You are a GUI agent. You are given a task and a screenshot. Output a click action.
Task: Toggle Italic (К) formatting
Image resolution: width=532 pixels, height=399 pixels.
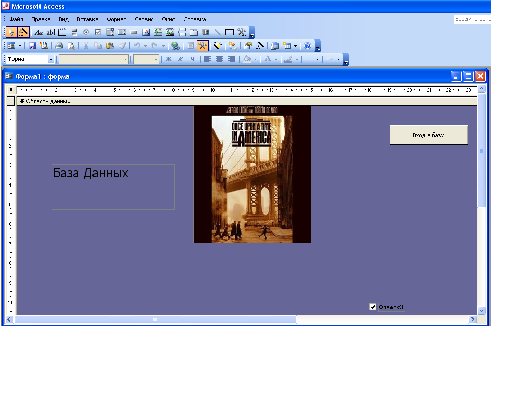(180, 59)
